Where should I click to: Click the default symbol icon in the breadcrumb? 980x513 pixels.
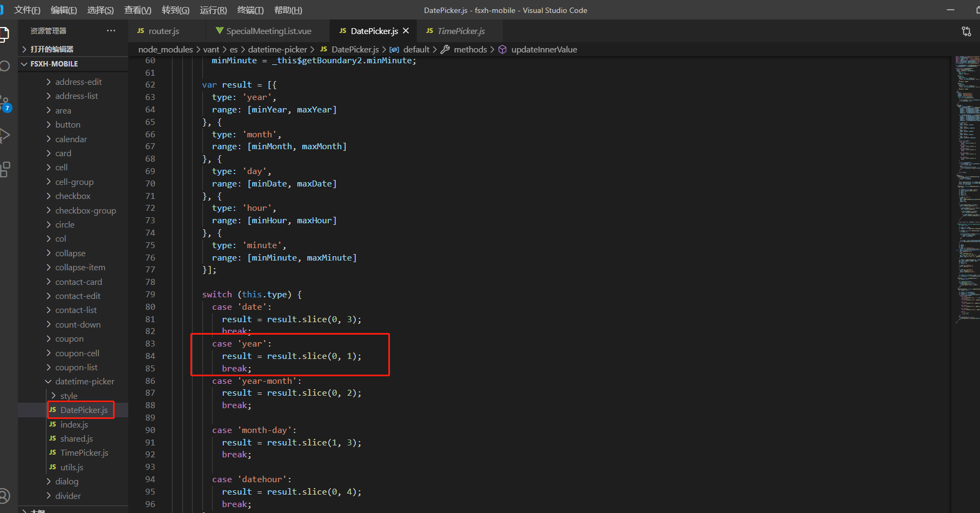(x=394, y=49)
